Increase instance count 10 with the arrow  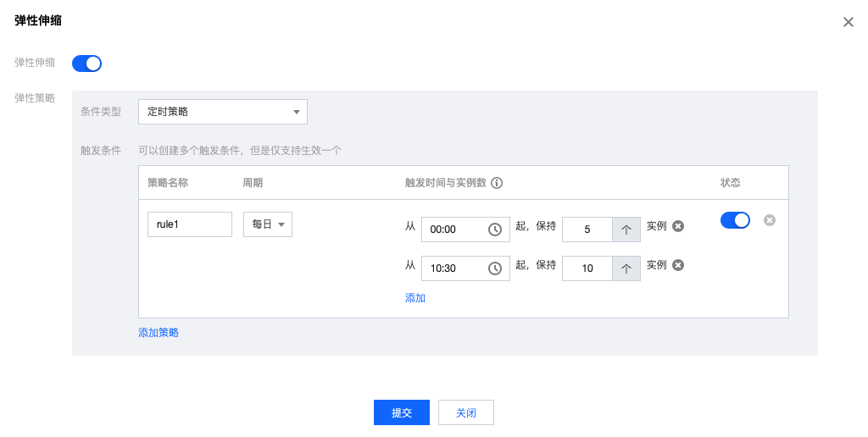[x=626, y=268]
